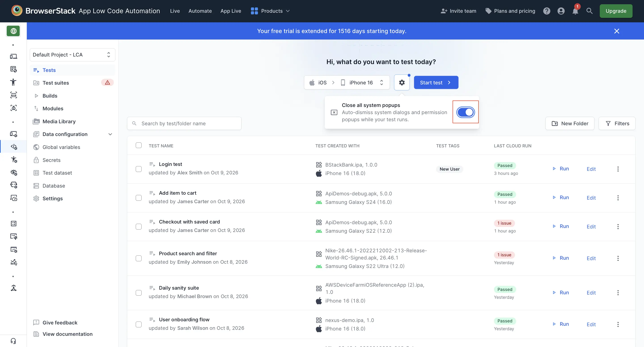Click the accessibility figure icon in left rail
The width and height of the screenshot is (644, 347).
tap(13, 82)
